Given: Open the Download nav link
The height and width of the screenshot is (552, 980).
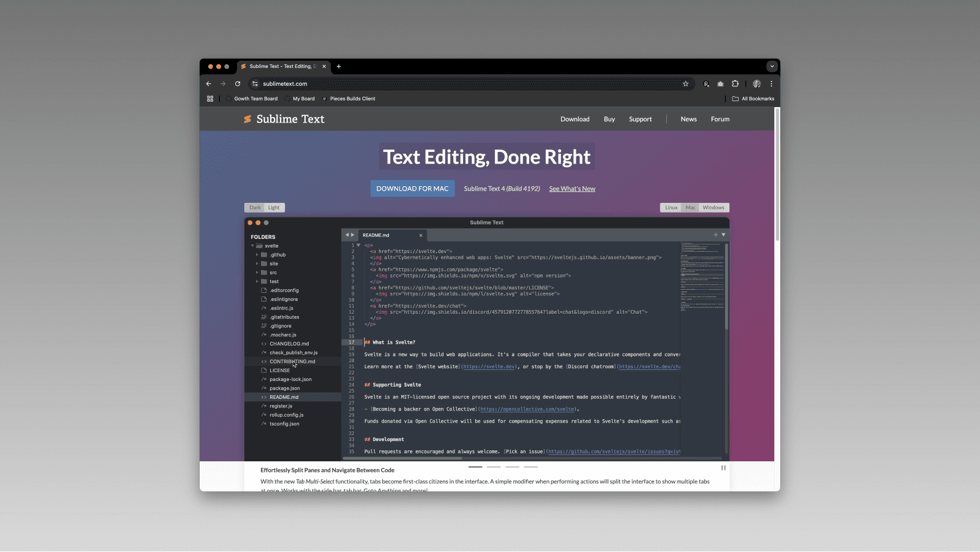Looking at the screenshot, I should [x=575, y=119].
